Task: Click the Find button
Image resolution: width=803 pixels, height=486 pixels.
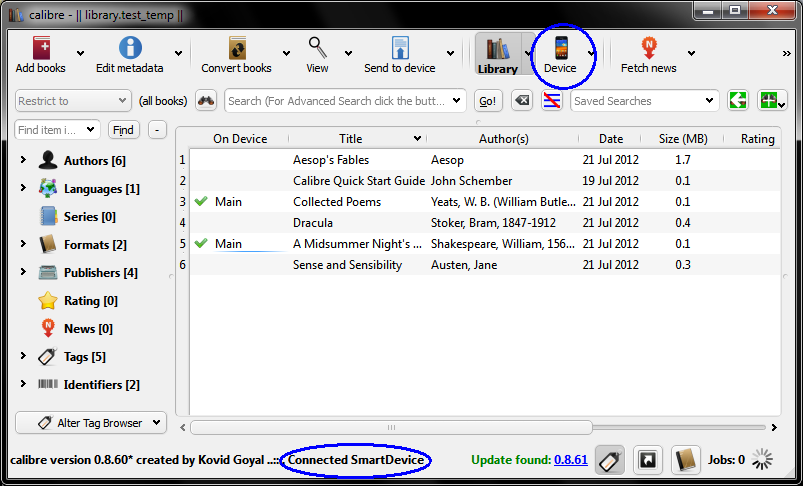Action: point(123,130)
